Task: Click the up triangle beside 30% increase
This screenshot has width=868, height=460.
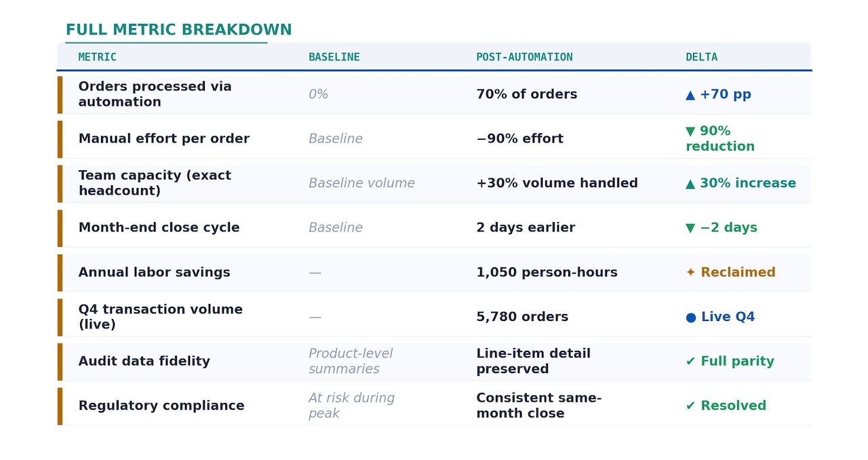Action: 690,184
